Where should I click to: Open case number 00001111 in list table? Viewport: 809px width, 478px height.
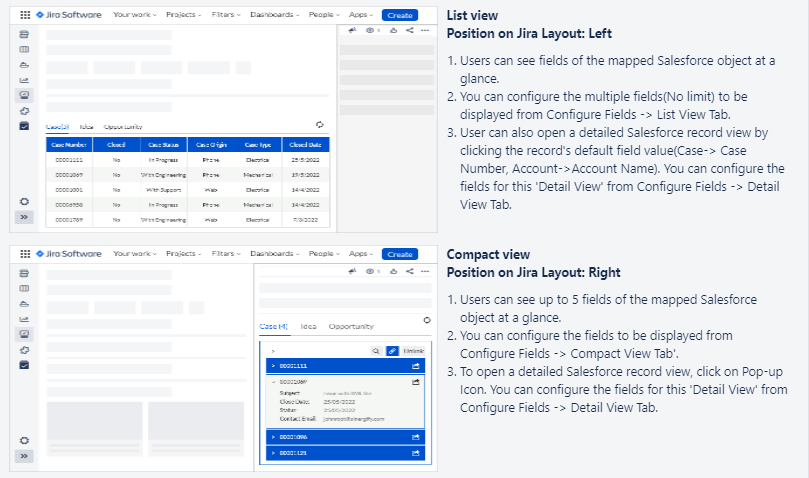69,160
